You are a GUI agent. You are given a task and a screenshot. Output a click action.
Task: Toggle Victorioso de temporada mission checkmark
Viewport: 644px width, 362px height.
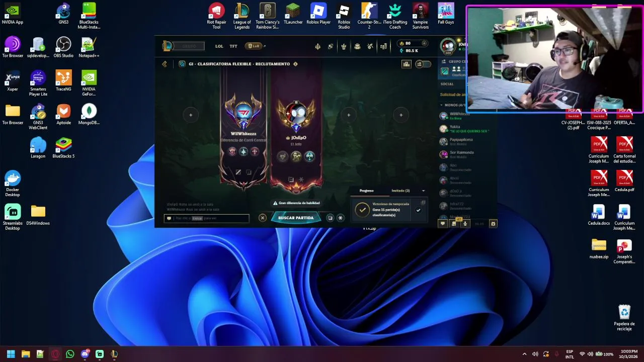click(x=418, y=210)
